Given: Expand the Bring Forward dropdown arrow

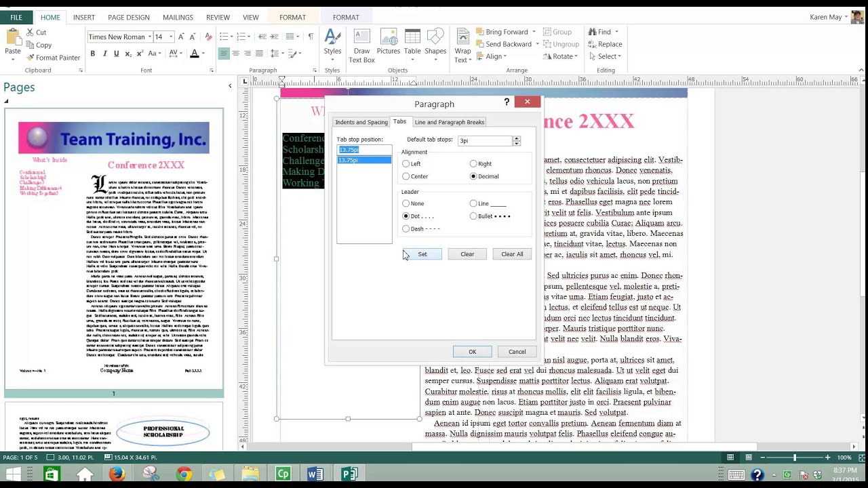Looking at the screenshot, I should (534, 32).
